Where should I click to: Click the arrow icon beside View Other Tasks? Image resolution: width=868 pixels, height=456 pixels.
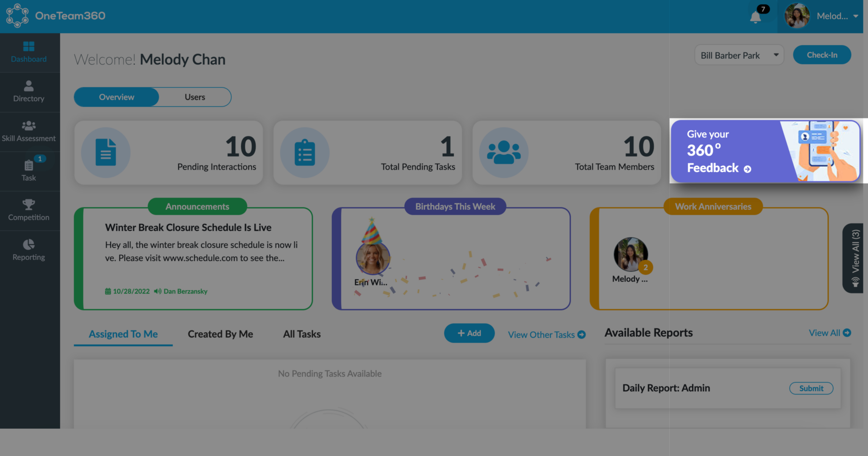(x=582, y=335)
